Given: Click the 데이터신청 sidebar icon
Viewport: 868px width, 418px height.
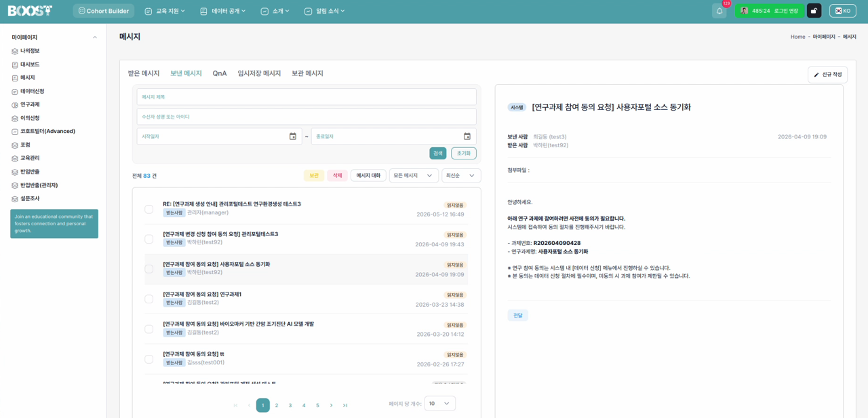Looking at the screenshot, I should 15,92.
